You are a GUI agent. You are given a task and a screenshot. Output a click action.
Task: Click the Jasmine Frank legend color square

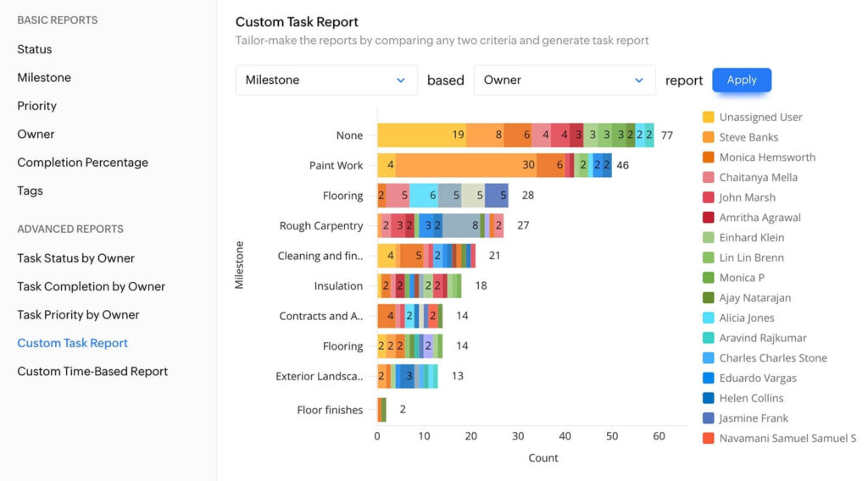point(709,418)
